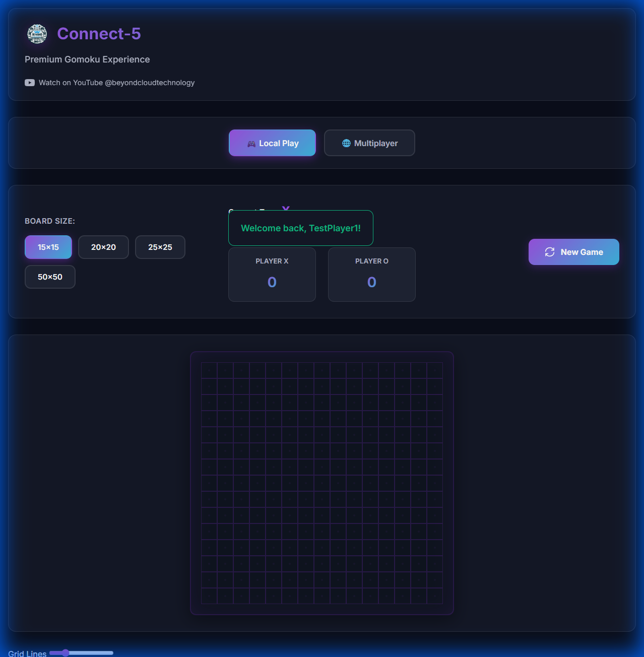Place a piece in the bottom-left corner cell
The height and width of the screenshot is (657, 644).
[x=209, y=596]
